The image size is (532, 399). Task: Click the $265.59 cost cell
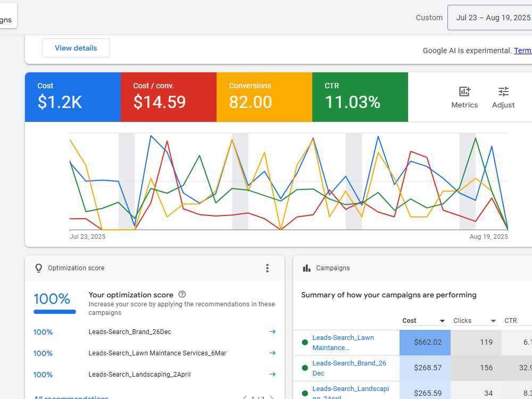coord(425,390)
